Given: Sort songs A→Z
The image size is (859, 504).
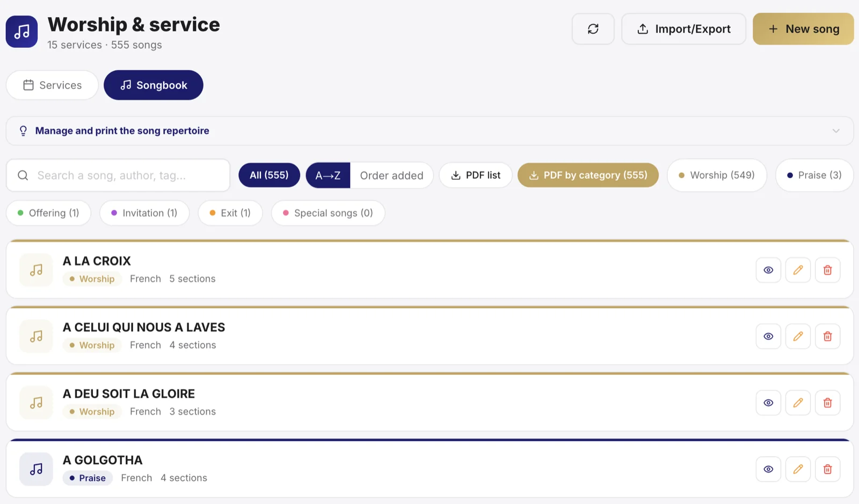Looking at the screenshot, I should (x=328, y=176).
